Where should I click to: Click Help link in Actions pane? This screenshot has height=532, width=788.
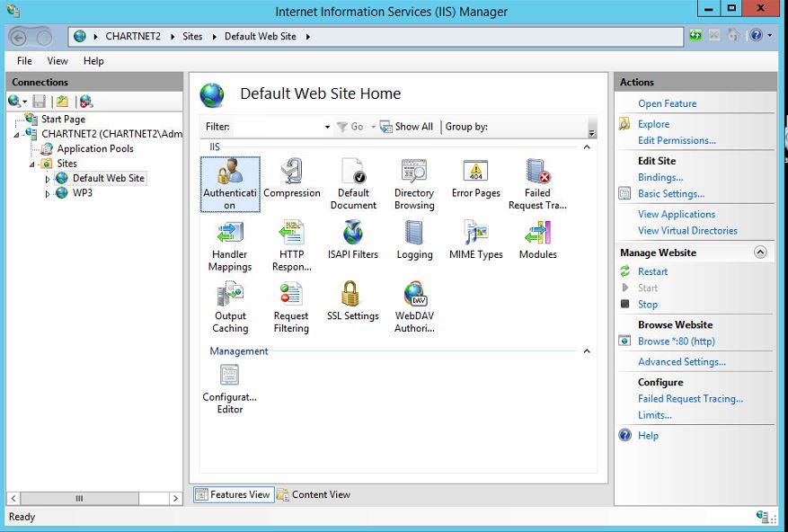pos(648,436)
